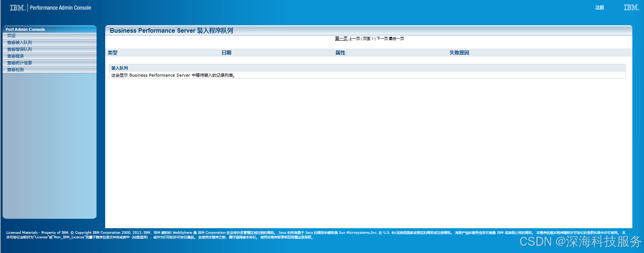Click the 类型 column header
Viewport: 644px width, 253px height.
click(x=113, y=53)
